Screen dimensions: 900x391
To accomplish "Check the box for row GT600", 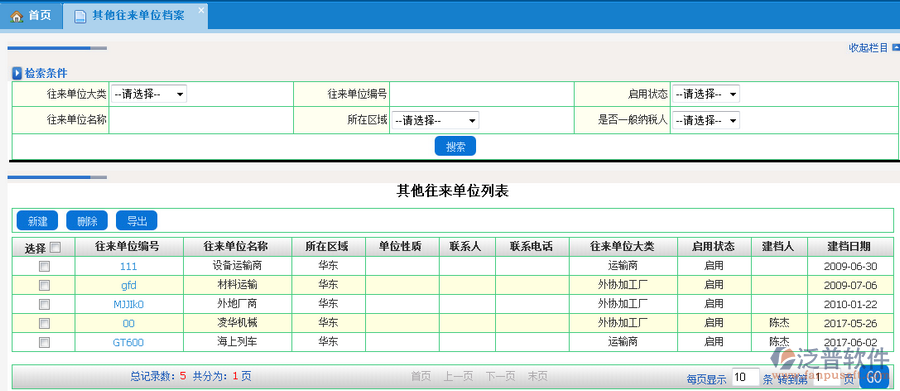I will [x=44, y=343].
